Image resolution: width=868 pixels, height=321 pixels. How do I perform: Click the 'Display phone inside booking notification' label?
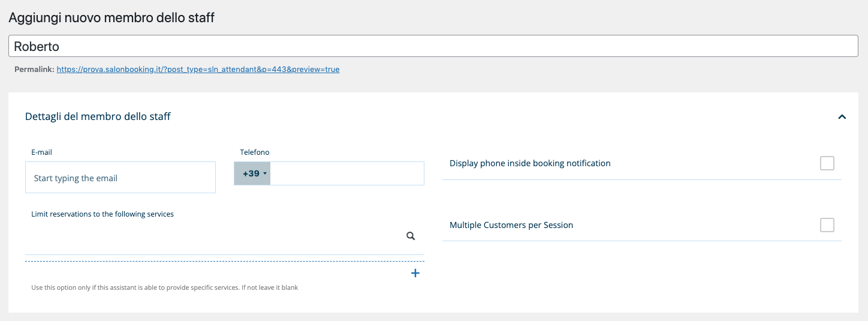tap(530, 163)
